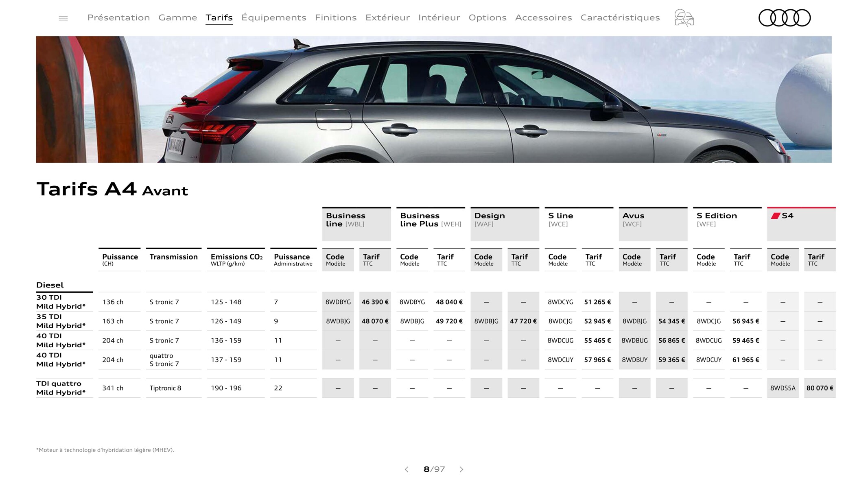The height and width of the screenshot is (488, 868).
Task: Open the Présentation tab
Action: tap(118, 17)
